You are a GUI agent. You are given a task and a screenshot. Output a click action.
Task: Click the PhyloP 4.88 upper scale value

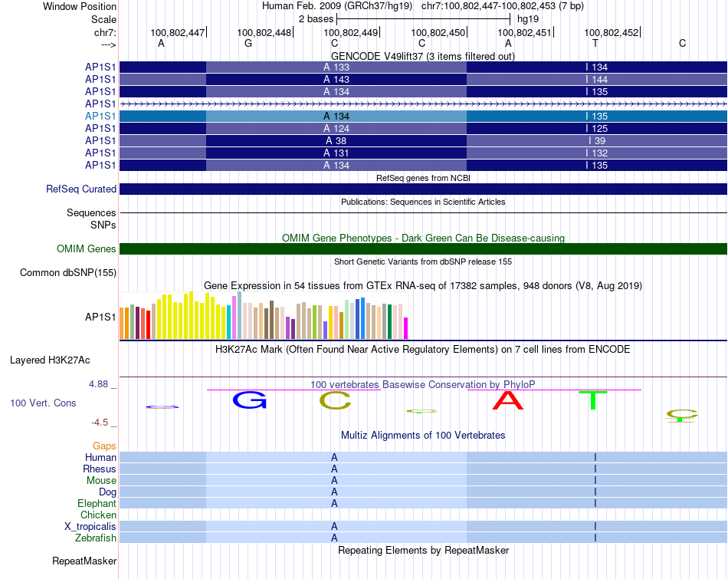click(98, 384)
